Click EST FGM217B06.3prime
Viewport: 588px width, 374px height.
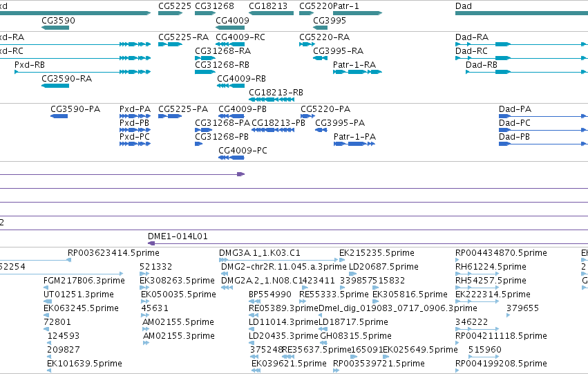tap(46, 288)
